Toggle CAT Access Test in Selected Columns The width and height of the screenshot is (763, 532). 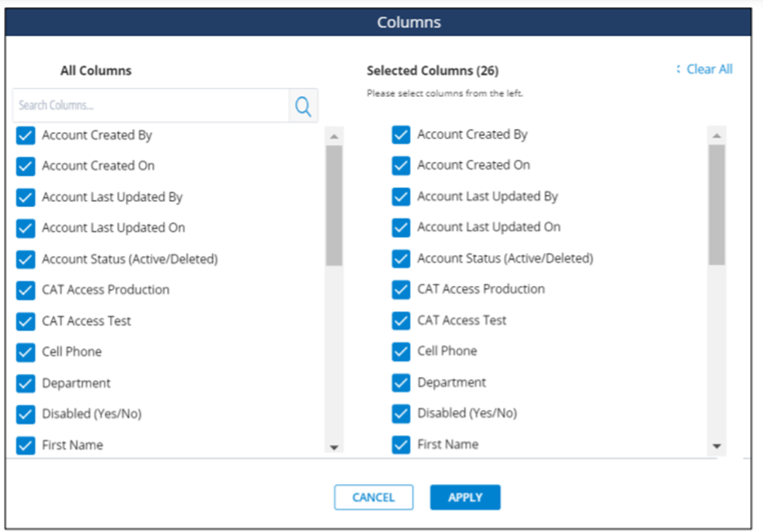click(400, 320)
